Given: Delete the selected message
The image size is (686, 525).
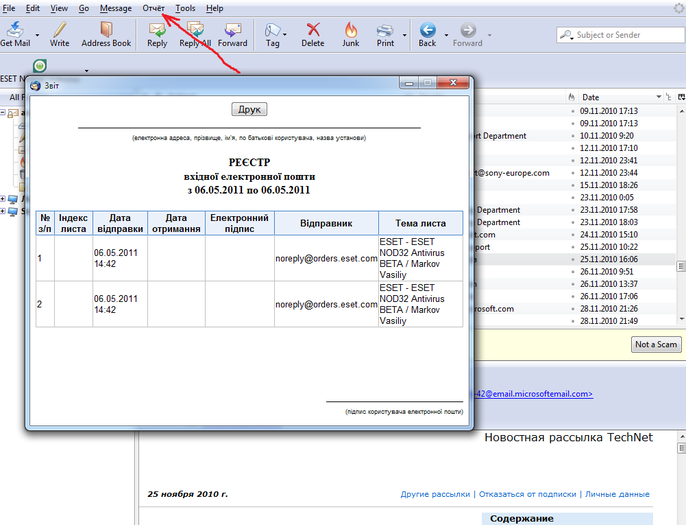Looking at the screenshot, I should tap(313, 34).
